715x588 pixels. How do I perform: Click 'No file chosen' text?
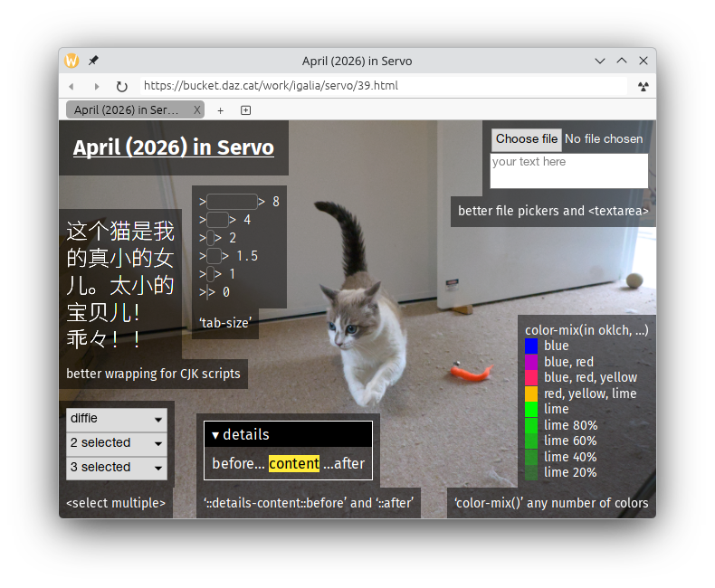(604, 139)
